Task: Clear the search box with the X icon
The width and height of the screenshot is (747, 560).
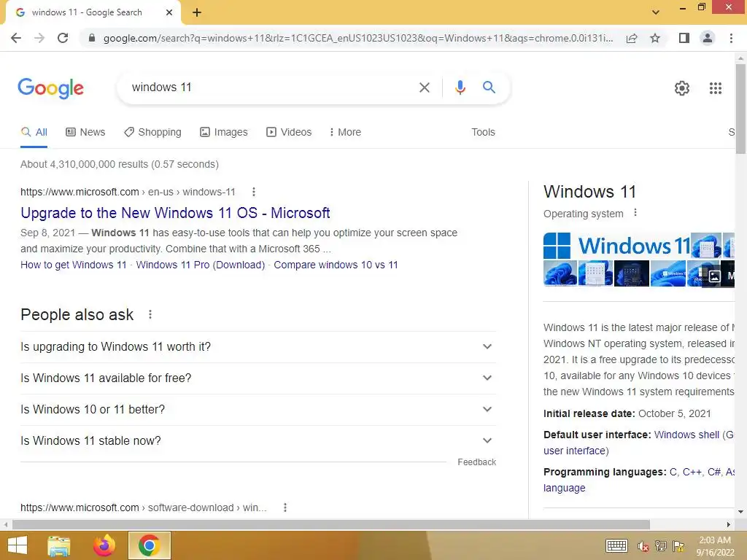Action: (424, 87)
